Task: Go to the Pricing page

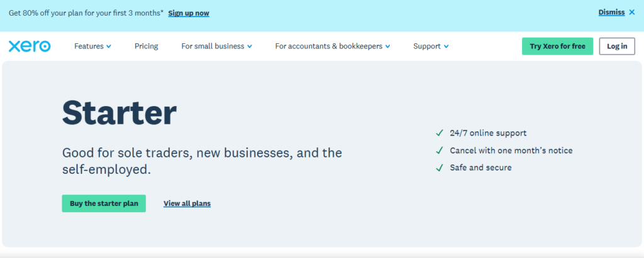Action: tap(146, 46)
